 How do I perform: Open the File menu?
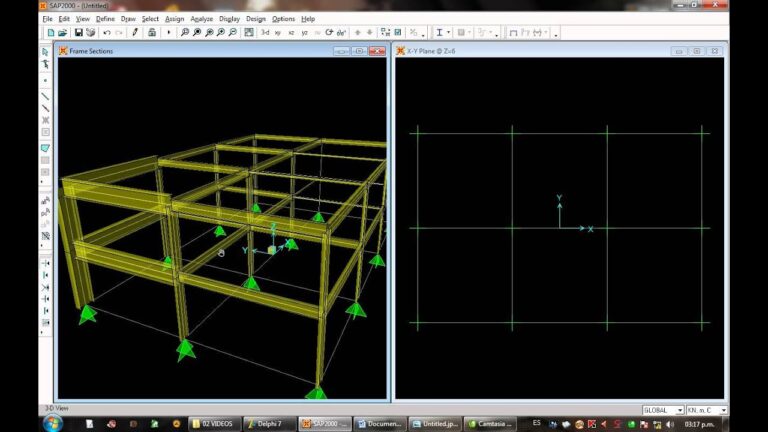pyautogui.click(x=48, y=19)
